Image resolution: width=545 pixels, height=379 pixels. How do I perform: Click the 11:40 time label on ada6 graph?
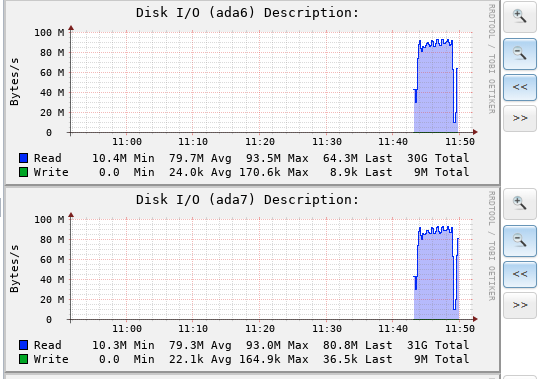tap(393, 142)
